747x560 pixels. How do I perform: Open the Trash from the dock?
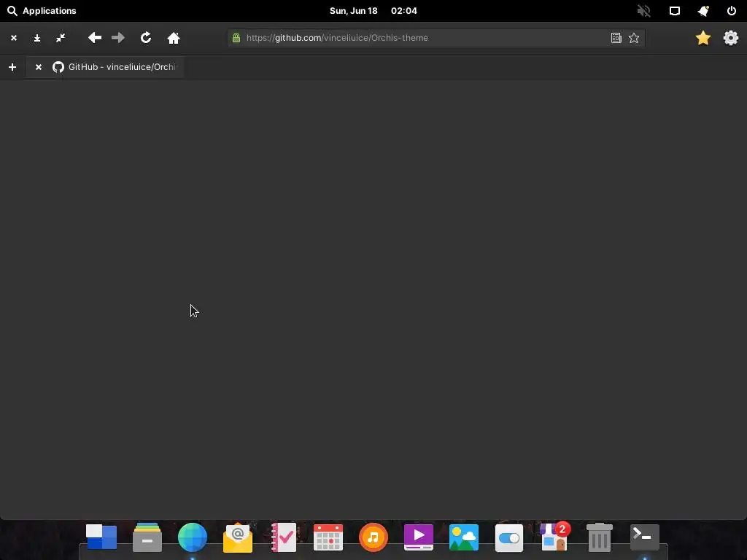(600, 537)
